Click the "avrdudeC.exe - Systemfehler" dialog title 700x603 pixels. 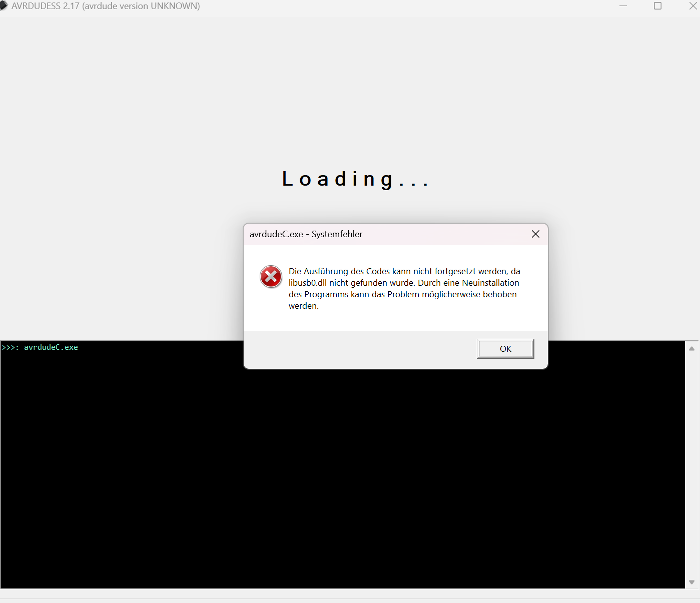pos(306,234)
